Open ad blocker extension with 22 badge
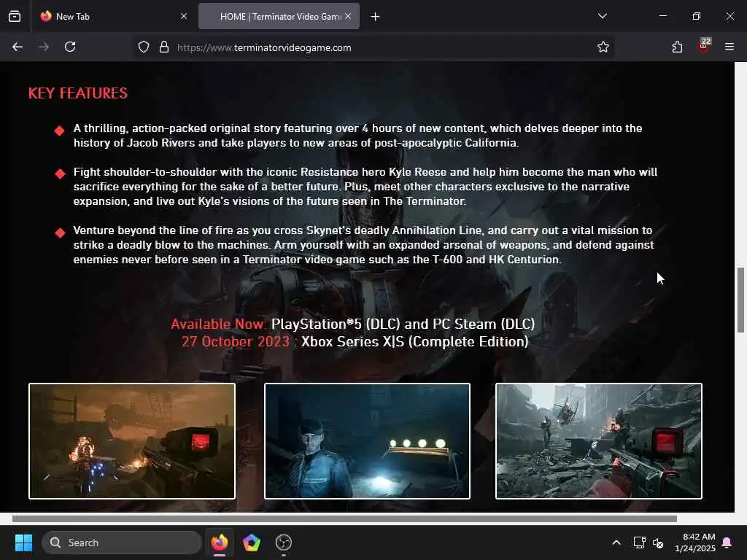The height and width of the screenshot is (560, 747). pyautogui.click(x=704, y=46)
